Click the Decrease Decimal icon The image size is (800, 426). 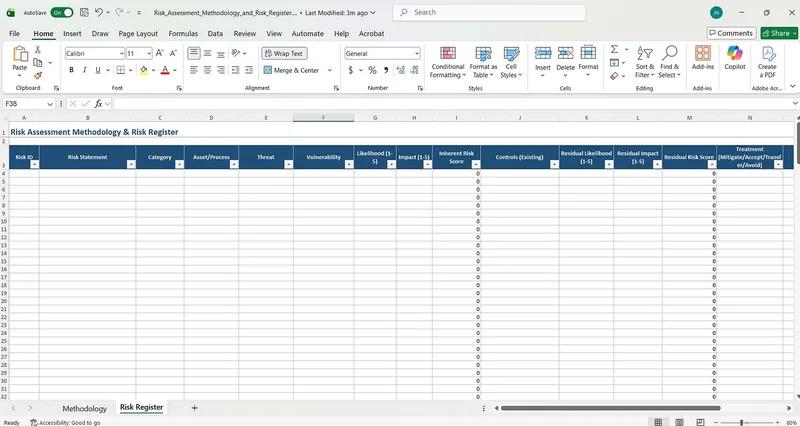414,70
